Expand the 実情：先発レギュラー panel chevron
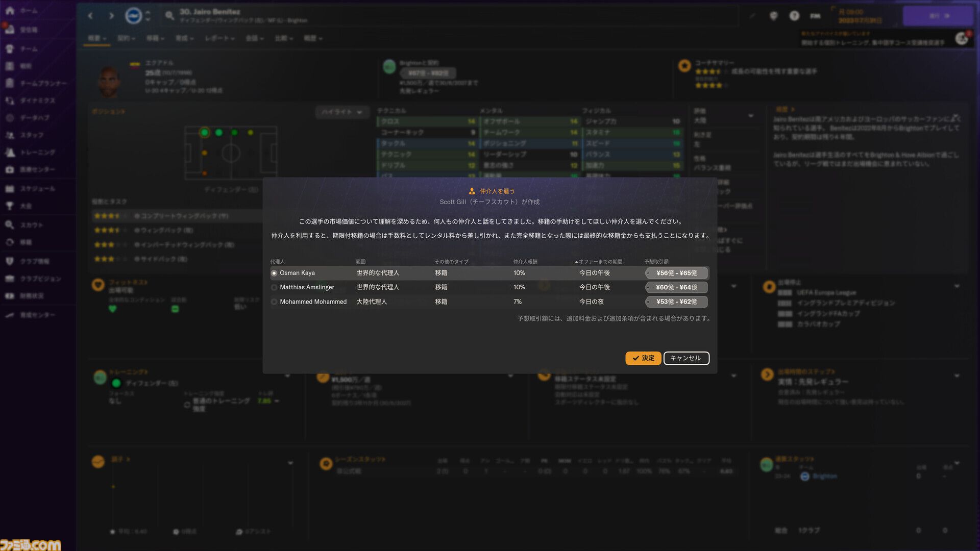 pos(957,375)
